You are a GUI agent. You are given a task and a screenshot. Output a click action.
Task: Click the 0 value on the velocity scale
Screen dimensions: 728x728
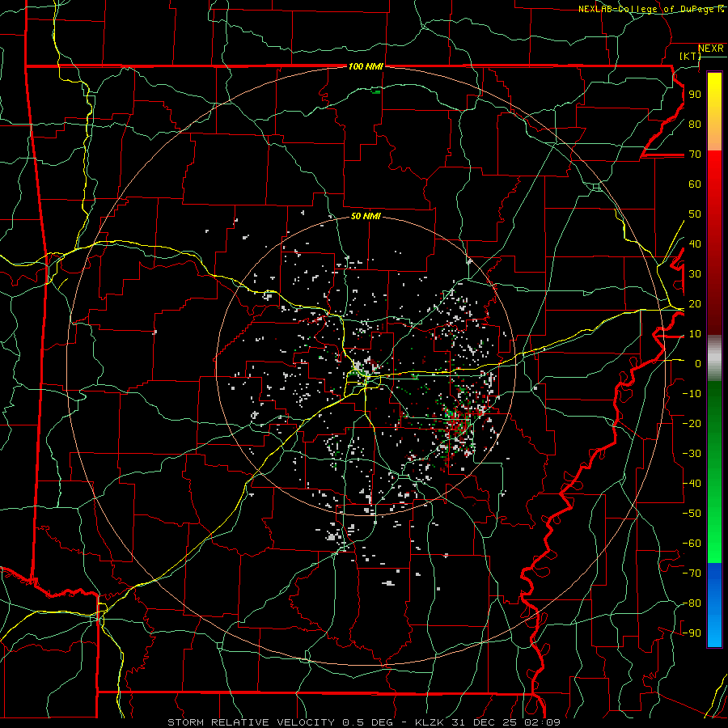[698, 364]
